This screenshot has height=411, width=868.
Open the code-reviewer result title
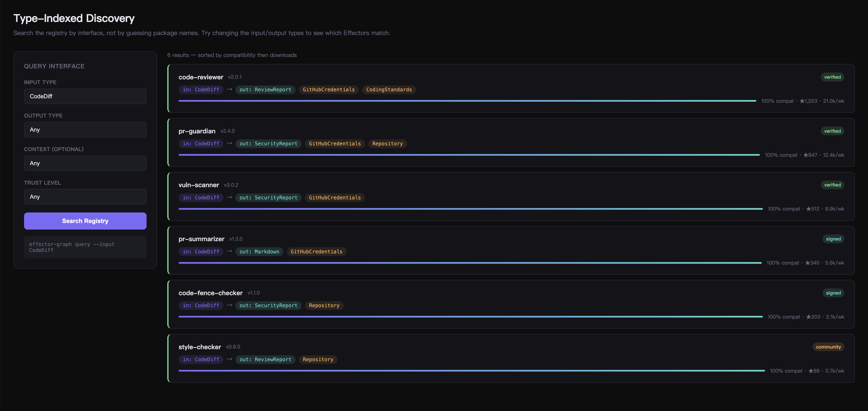click(200, 77)
